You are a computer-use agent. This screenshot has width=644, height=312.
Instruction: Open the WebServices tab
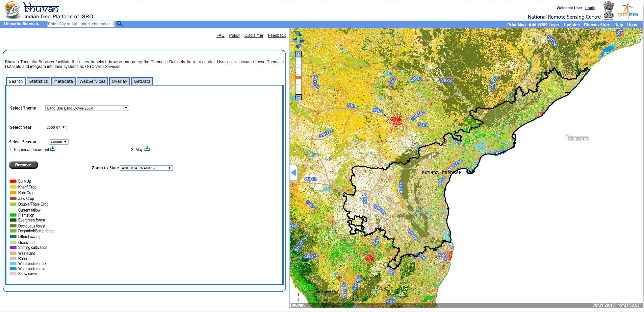coord(92,81)
